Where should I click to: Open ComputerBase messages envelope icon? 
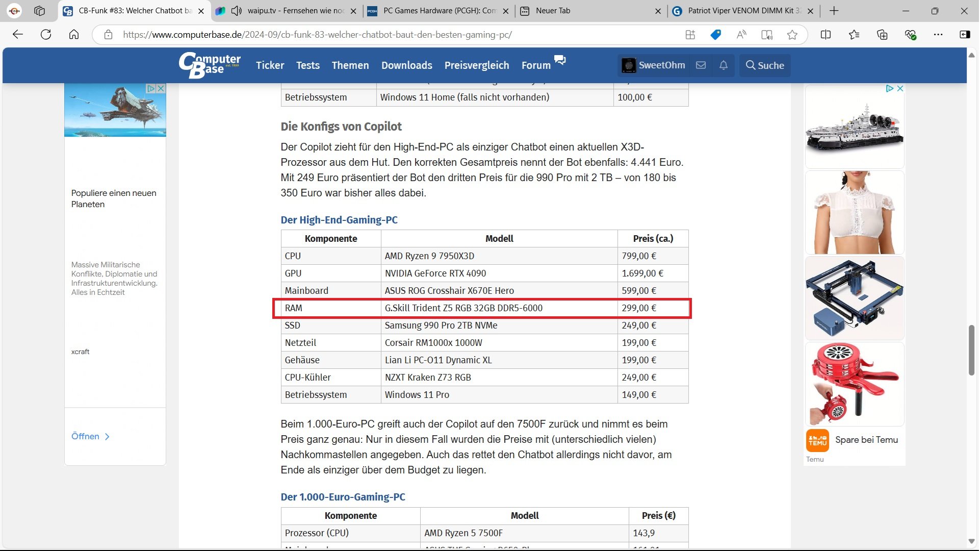click(701, 65)
